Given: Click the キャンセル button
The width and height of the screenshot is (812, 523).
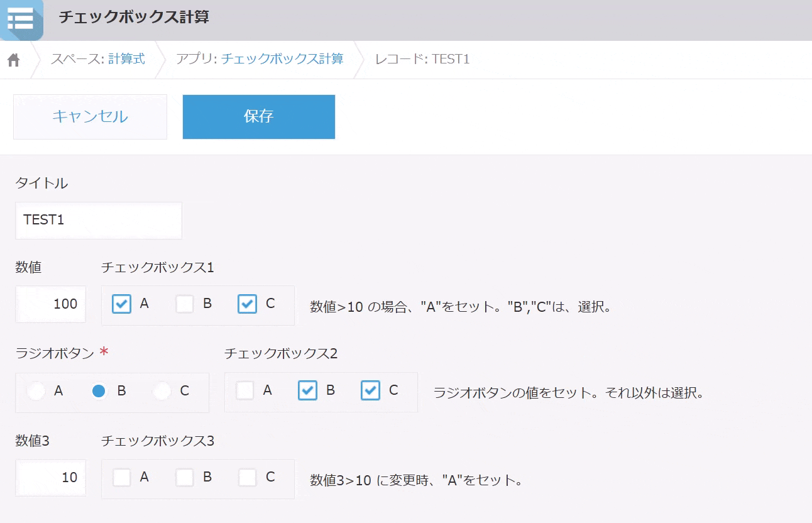Looking at the screenshot, I should [x=90, y=117].
